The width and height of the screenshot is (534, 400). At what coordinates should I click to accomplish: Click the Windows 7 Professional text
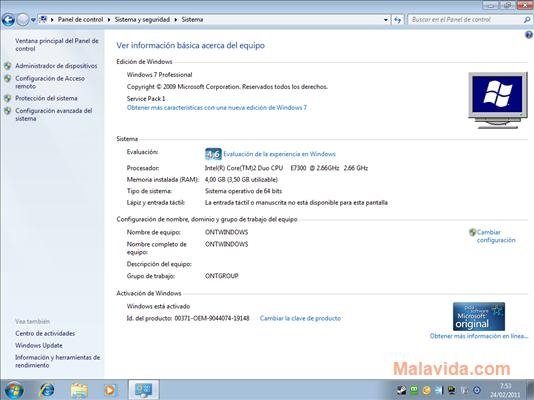159,75
